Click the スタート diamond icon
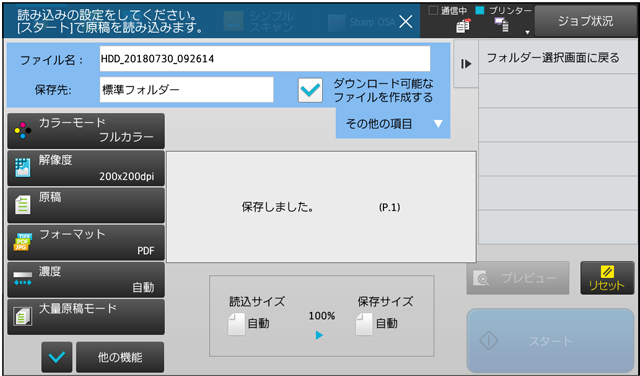 [x=489, y=340]
